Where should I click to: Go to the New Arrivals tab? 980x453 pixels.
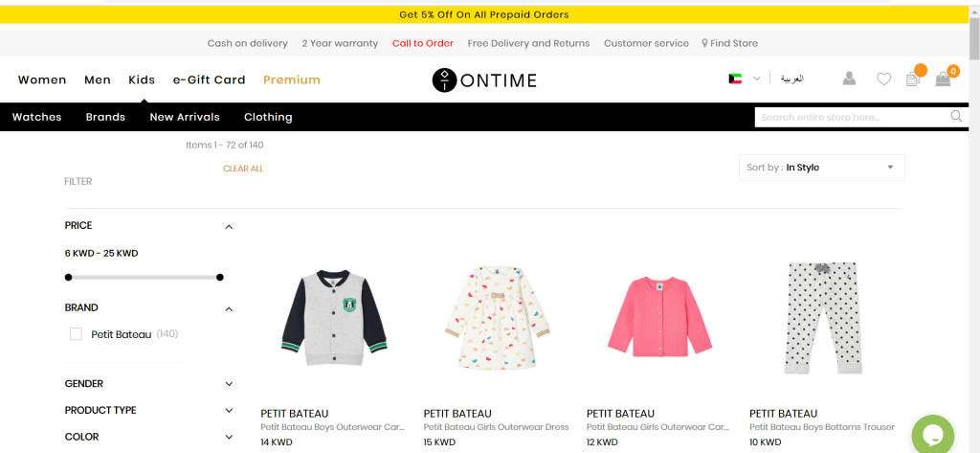(x=185, y=117)
